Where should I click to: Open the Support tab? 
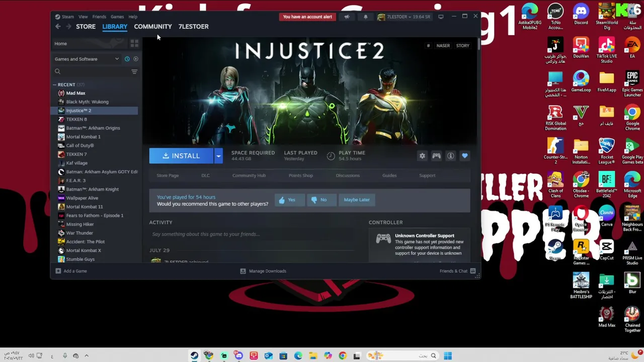pyautogui.click(x=427, y=175)
